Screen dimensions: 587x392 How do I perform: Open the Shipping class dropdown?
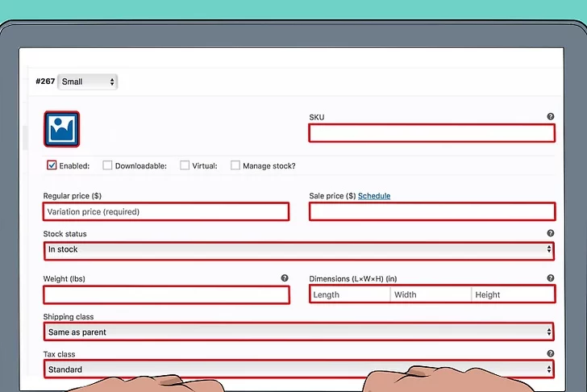(x=298, y=332)
